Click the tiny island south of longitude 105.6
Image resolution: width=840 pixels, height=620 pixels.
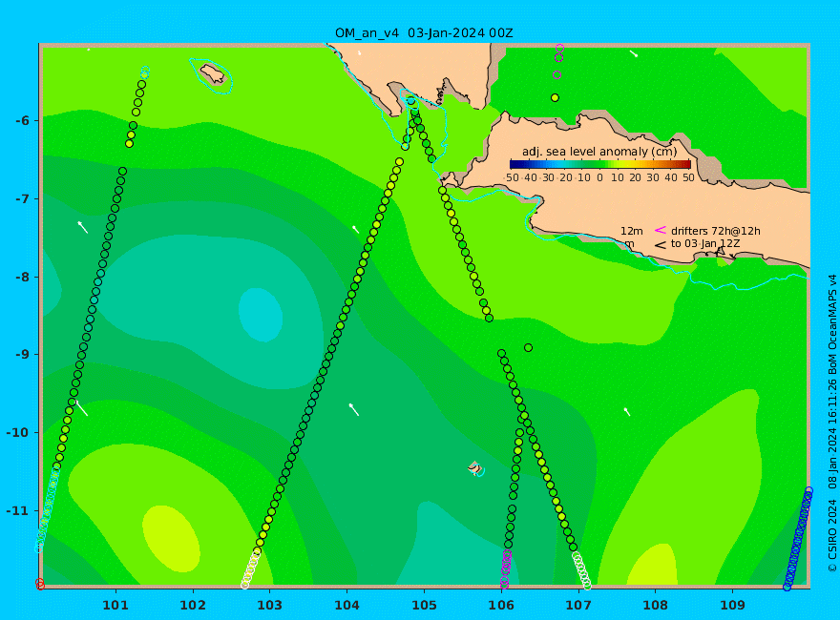475,468
